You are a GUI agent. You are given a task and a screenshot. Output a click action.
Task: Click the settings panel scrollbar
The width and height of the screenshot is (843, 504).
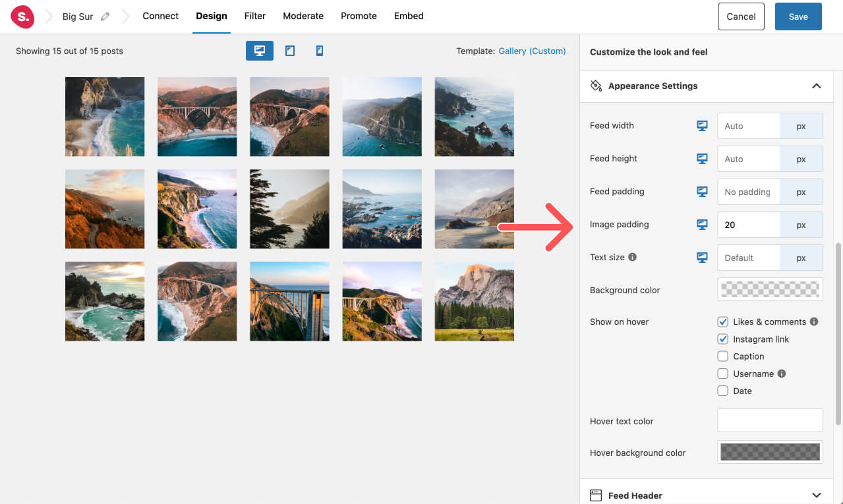click(838, 333)
